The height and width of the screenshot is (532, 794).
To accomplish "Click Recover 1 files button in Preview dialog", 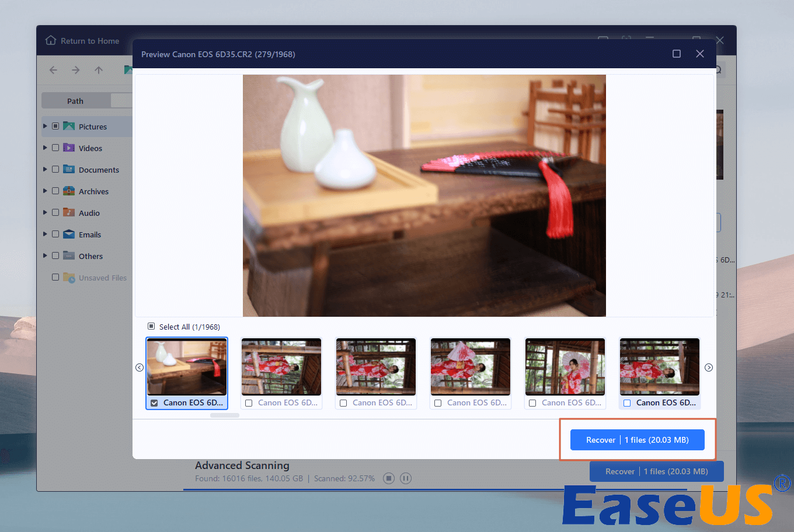I will tap(638, 440).
